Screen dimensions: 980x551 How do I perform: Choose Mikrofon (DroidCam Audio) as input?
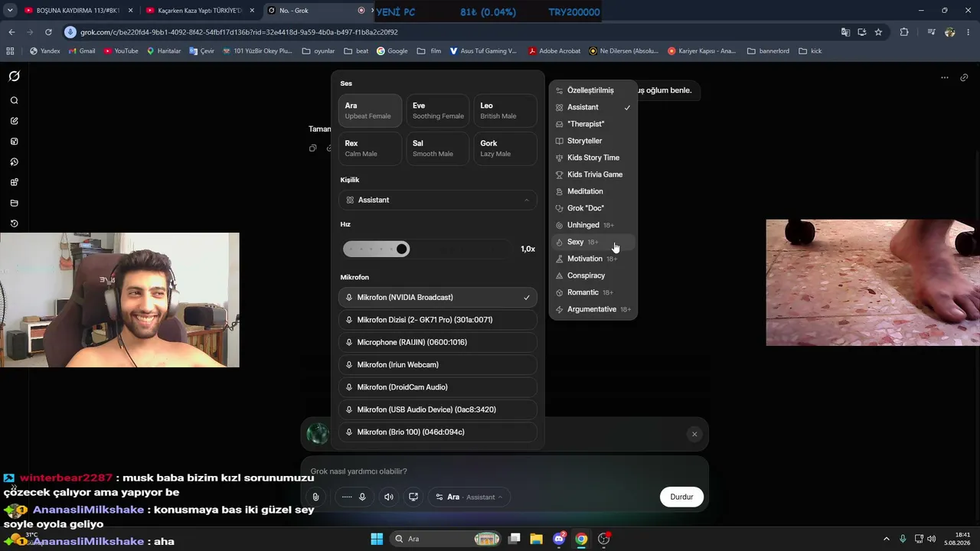click(x=438, y=387)
